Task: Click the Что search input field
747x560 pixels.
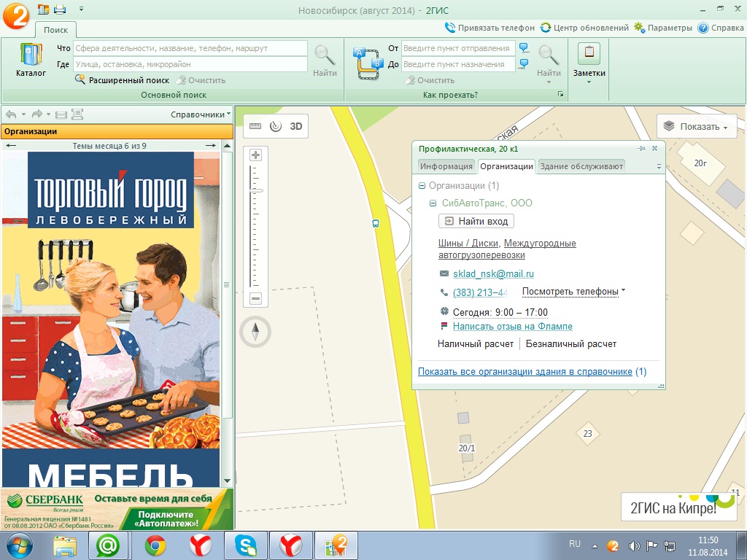Action: [190, 48]
